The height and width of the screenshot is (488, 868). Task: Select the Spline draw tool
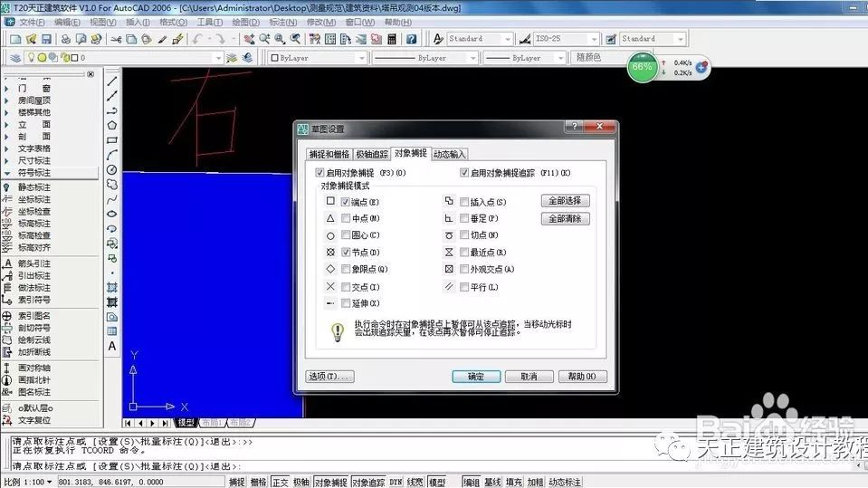(x=112, y=199)
